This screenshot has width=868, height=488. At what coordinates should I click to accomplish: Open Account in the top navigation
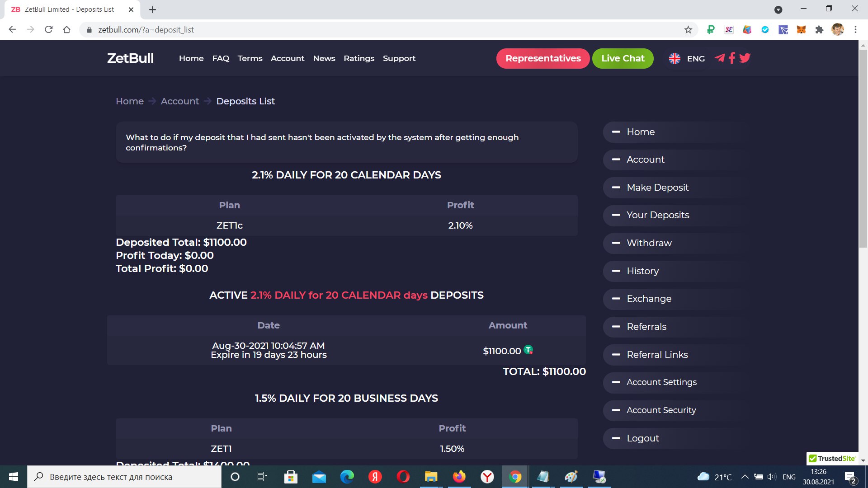coord(288,58)
